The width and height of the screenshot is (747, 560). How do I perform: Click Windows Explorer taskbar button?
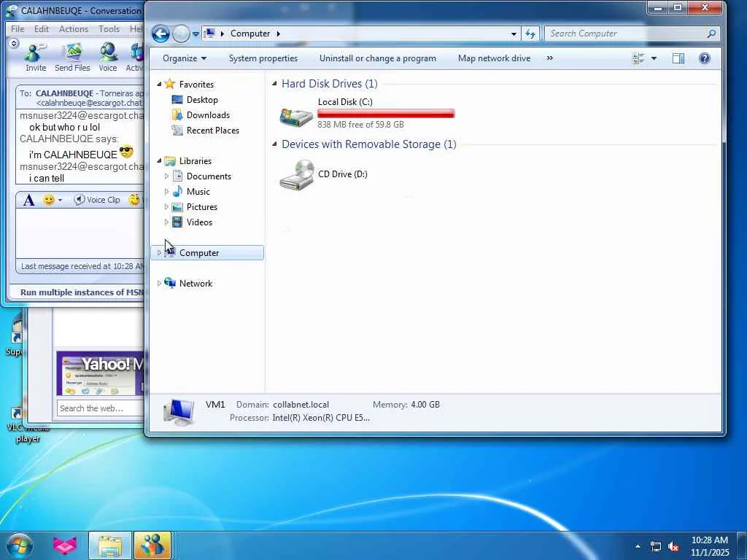[110, 545]
